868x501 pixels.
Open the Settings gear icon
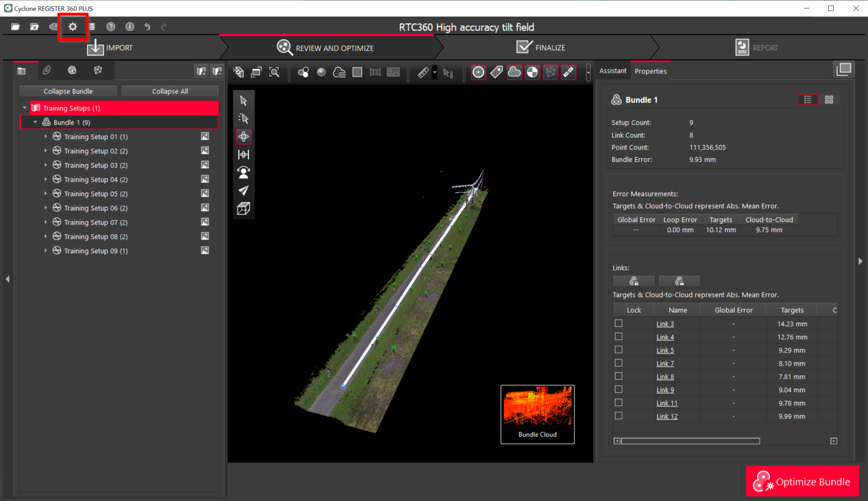[x=73, y=26]
